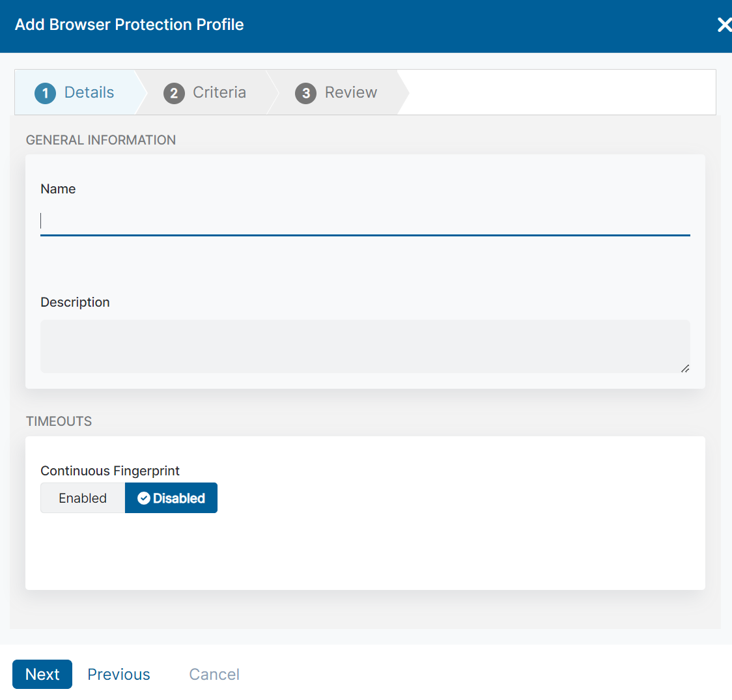The image size is (732, 700).
Task: Click the step 1 number circle
Action: coord(45,93)
